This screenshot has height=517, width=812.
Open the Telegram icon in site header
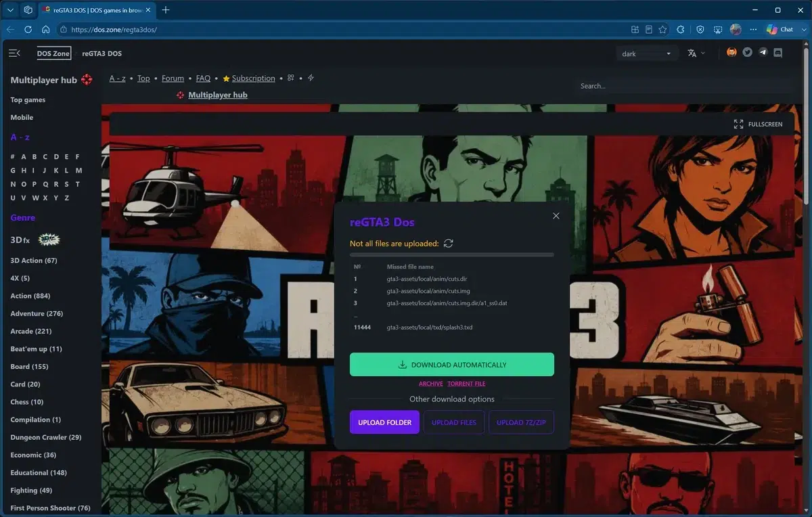click(x=763, y=52)
